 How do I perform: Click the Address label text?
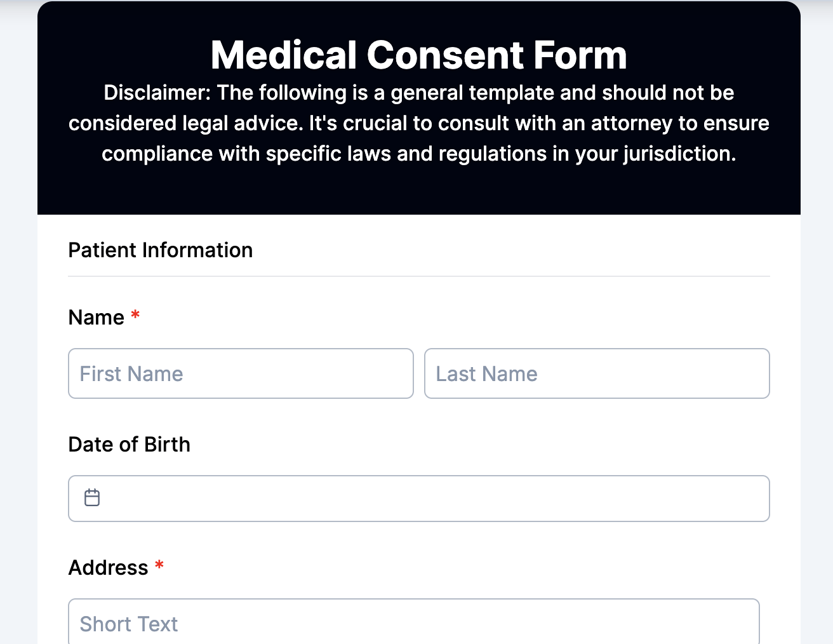[x=109, y=567]
